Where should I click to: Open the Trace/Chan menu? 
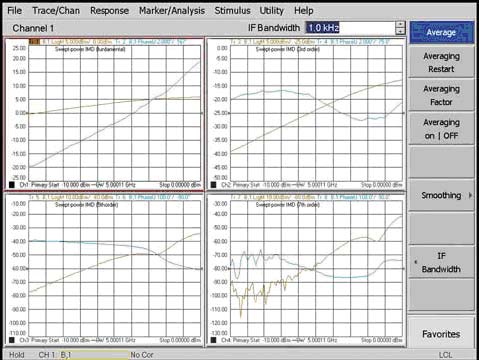click(56, 11)
